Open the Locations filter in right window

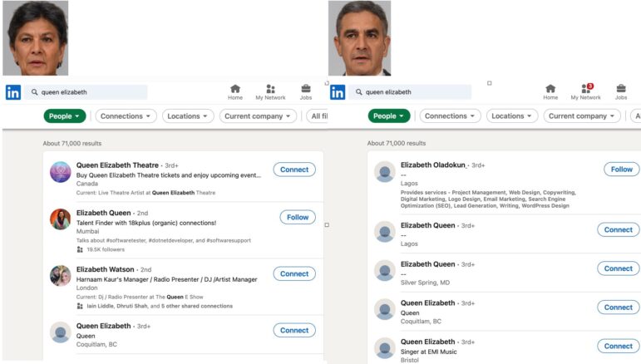512,116
